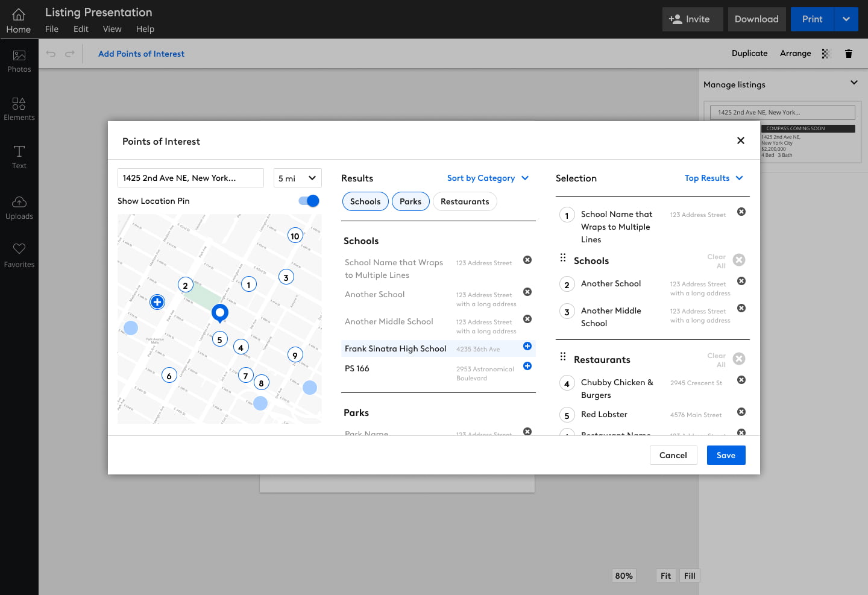Viewport: 868px width, 595px height.
Task: Toggle the Restaurants category filter chip
Action: pyautogui.click(x=465, y=201)
